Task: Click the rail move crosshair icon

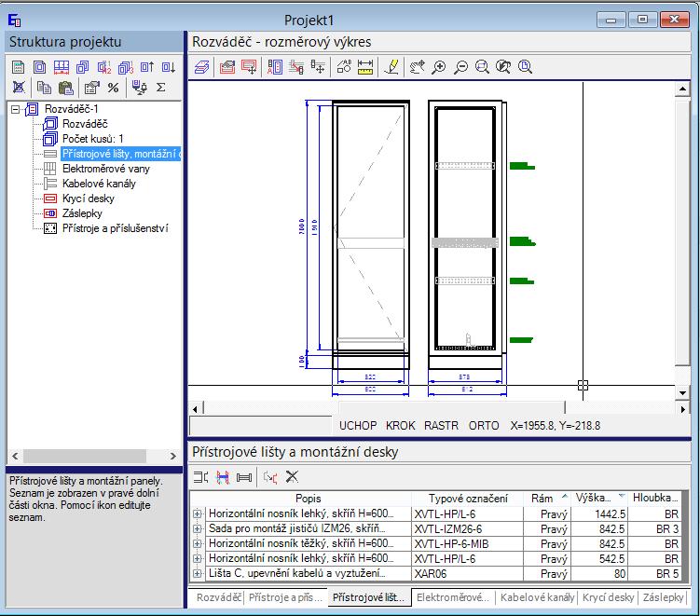Action: click(318, 67)
